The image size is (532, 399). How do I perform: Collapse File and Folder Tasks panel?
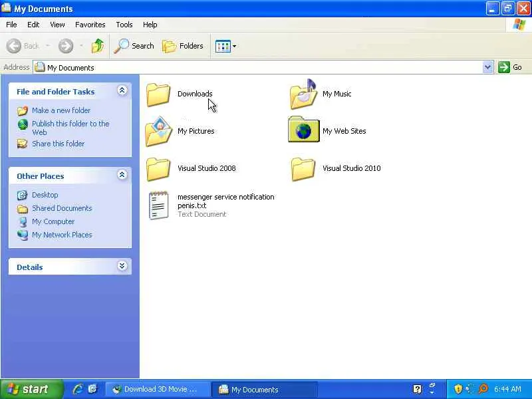122,90
